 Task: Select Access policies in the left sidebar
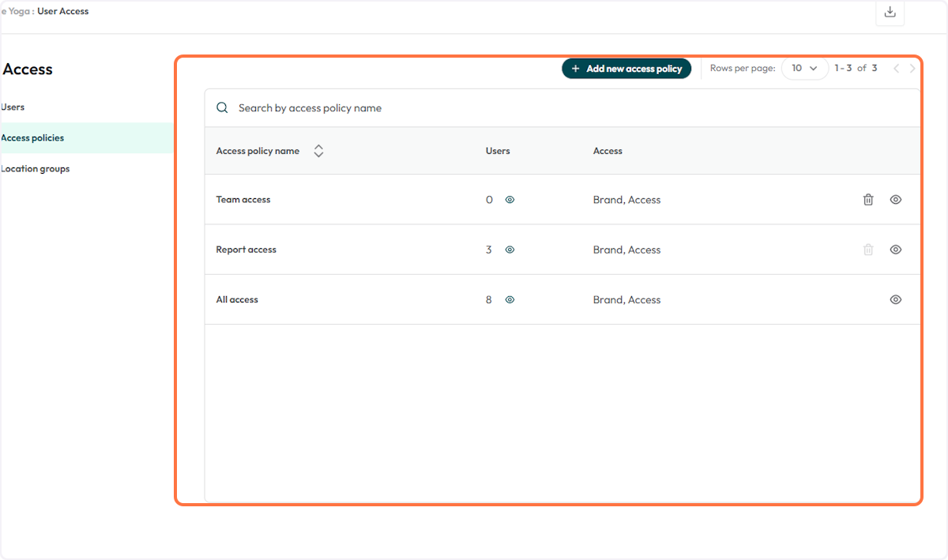tap(32, 137)
